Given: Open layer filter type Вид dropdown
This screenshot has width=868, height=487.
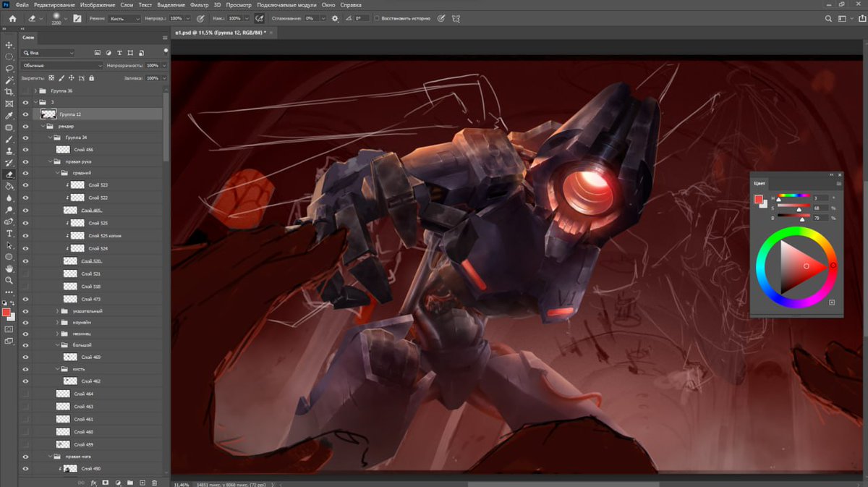Looking at the screenshot, I should [x=48, y=53].
